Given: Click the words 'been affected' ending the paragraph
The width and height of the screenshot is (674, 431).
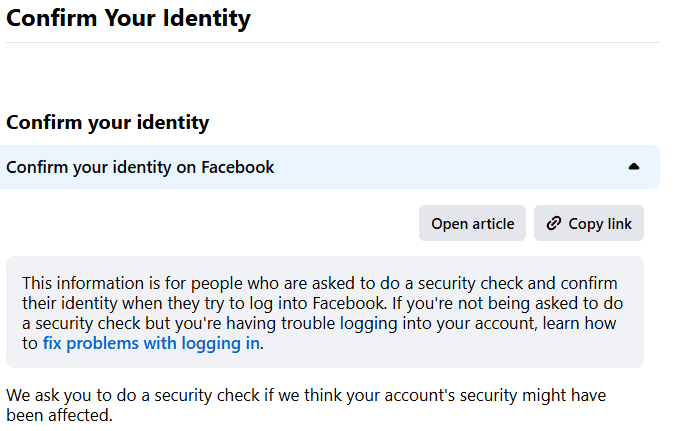Looking at the screenshot, I should coord(59,415).
